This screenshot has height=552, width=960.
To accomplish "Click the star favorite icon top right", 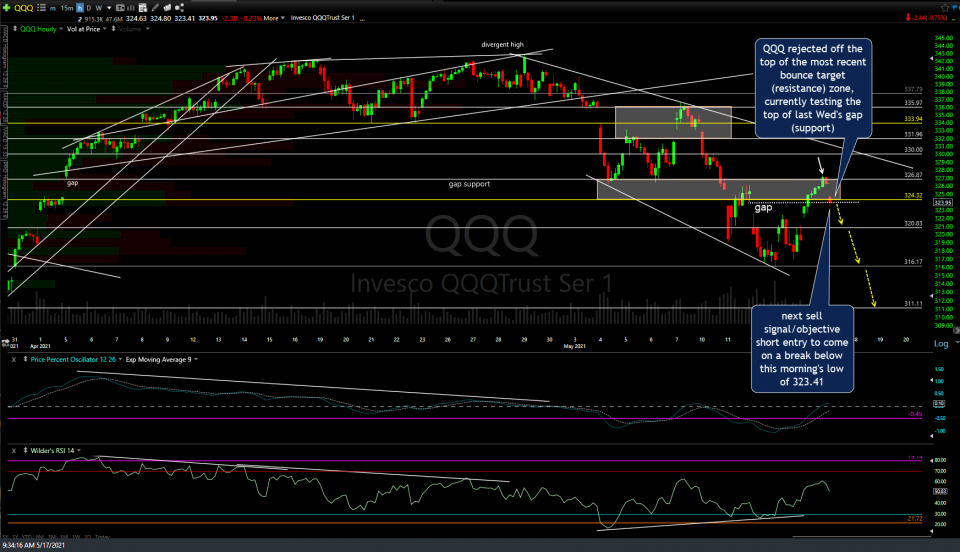I will 945,7.
